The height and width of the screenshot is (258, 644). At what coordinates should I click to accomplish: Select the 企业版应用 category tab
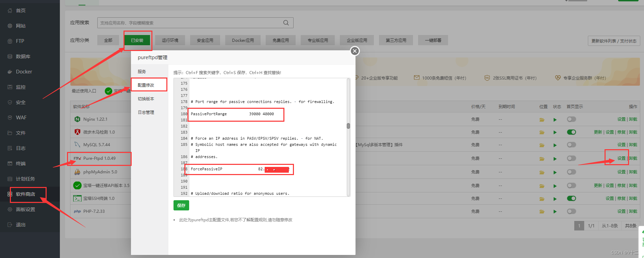click(357, 40)
